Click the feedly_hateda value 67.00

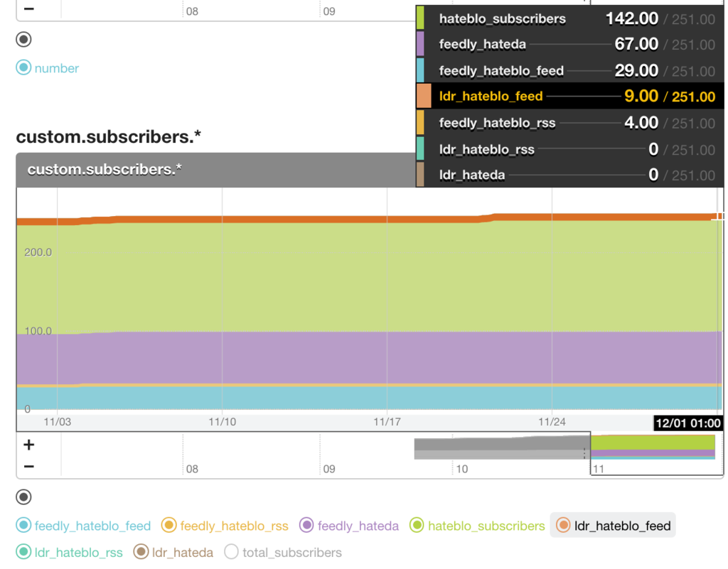[636, 44]
